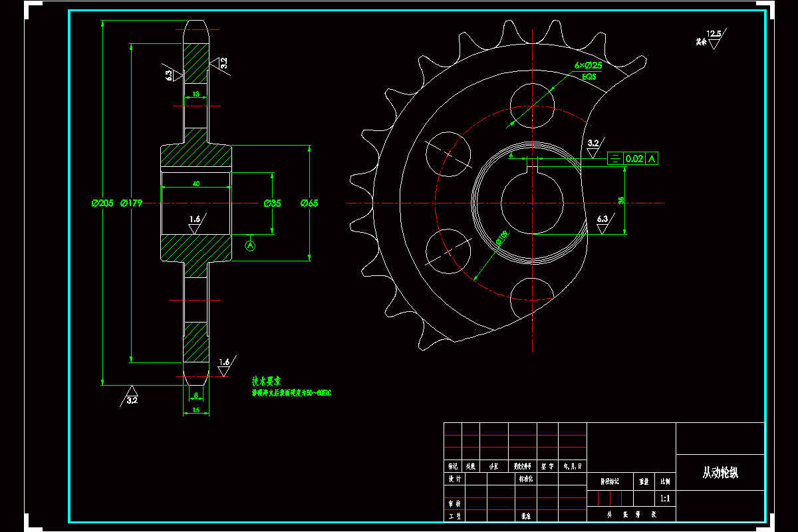The image size is (798, 532).
Task: Select the 阶段标记 title block cell
Action: 610,481
